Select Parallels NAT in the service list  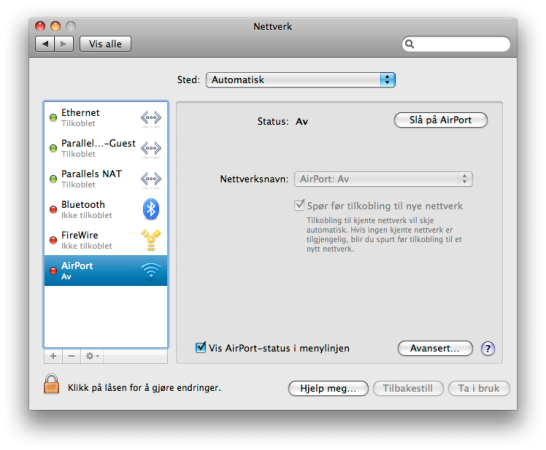[x=106, y=179]
